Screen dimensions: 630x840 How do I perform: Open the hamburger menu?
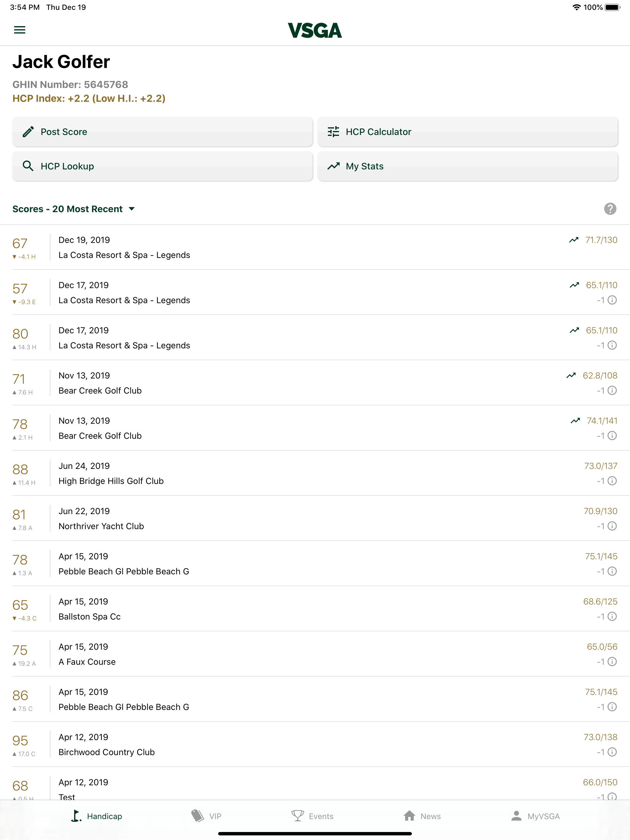(20, 30)
